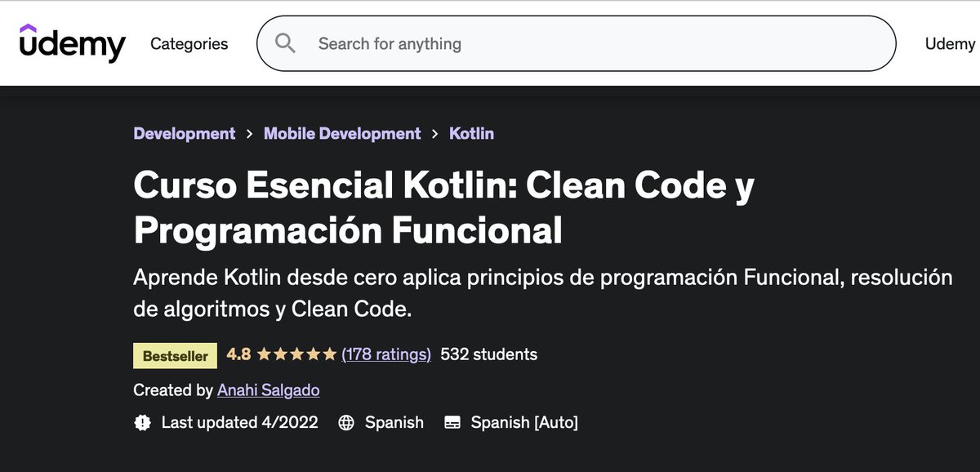Click the course title heading

coord(443,209)
